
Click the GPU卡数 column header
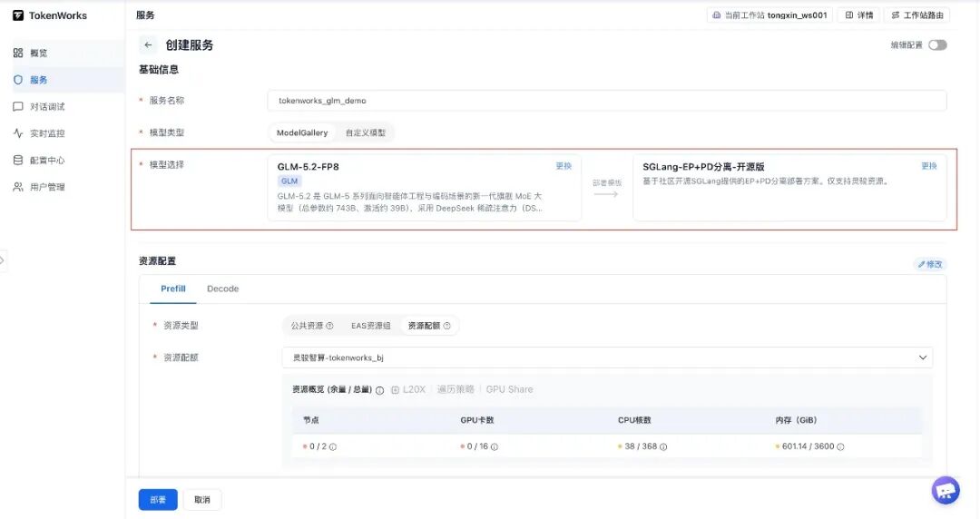click(477, 420)
